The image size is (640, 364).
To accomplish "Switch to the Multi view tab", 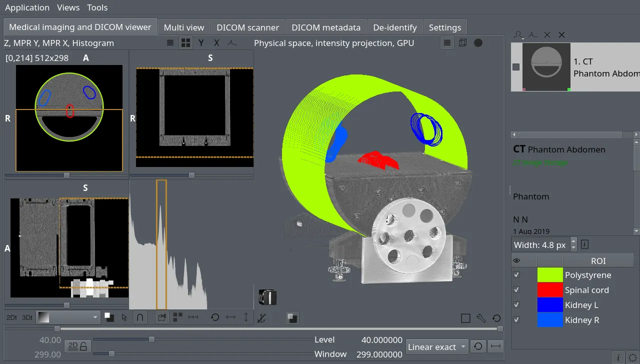I will click(184, 27).
